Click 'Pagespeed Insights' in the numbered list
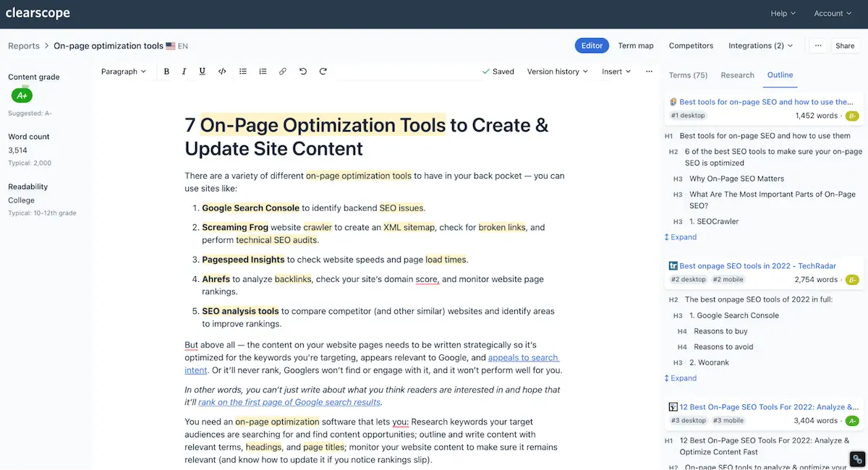 pos(243,260)
